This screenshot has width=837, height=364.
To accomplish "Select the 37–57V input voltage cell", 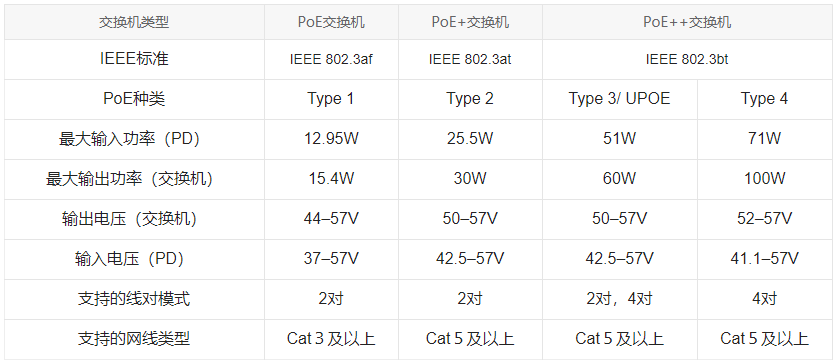I will (x=331, y=259).
